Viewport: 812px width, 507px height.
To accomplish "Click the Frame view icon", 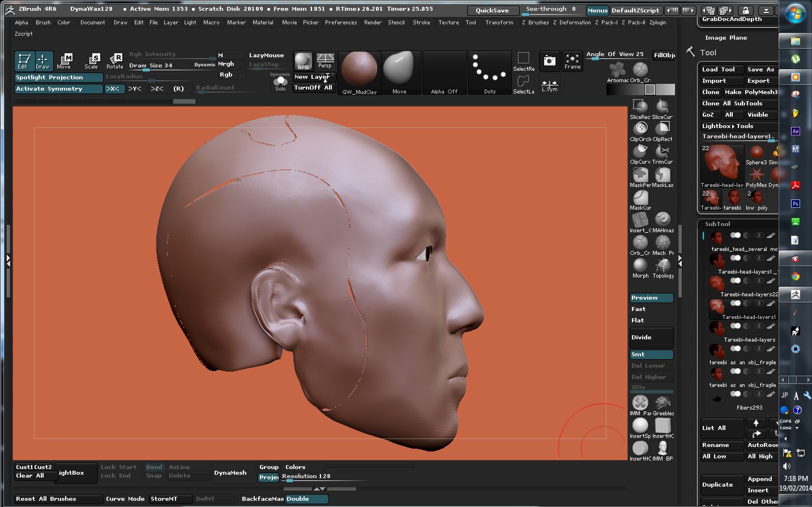I will 572,61.
